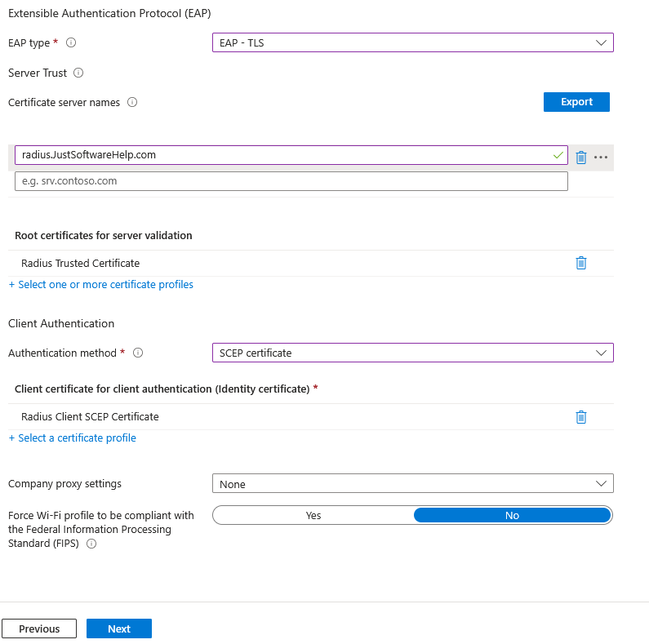Open the Certificate server names info icon

click(x=132, y=102)
